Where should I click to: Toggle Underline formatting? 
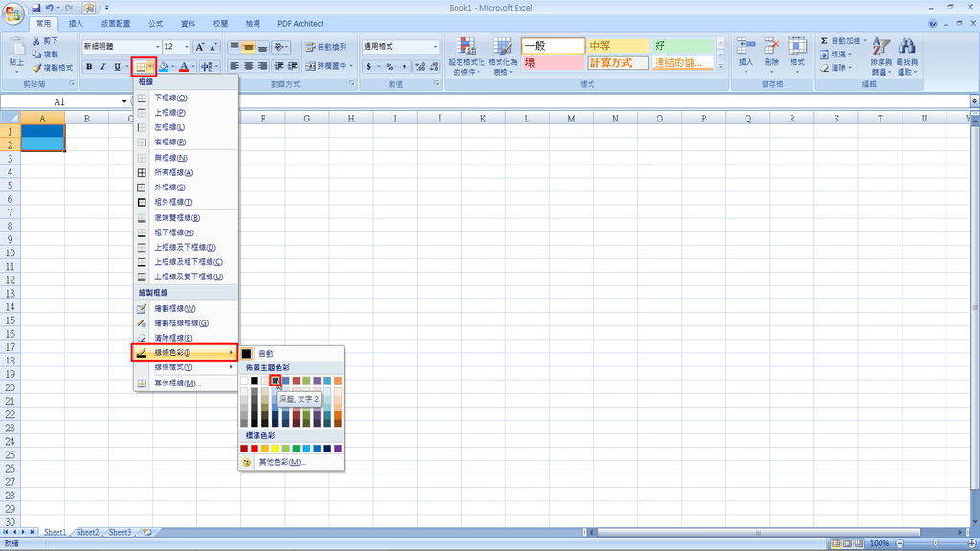pyautogui.click(x=117, y=67)
